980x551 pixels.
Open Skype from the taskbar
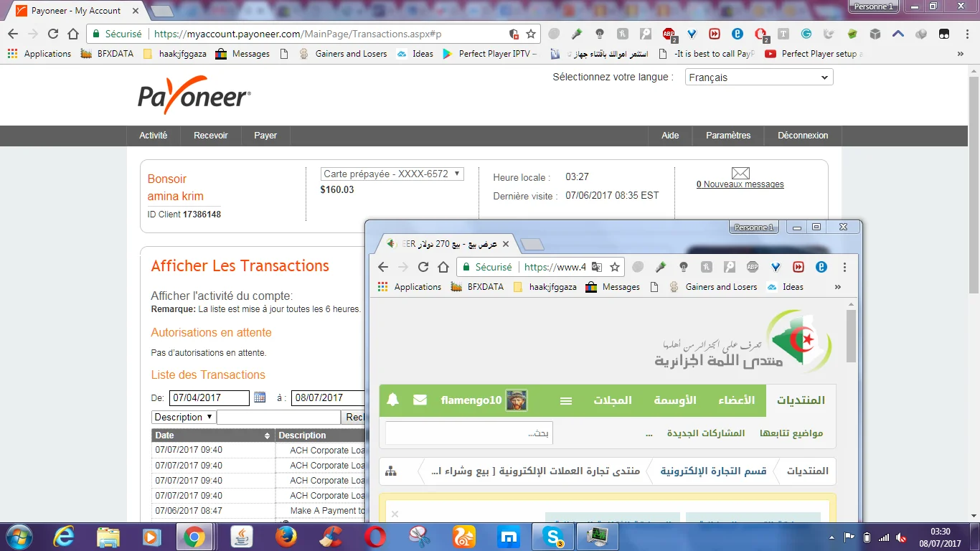tap(552, 537)
